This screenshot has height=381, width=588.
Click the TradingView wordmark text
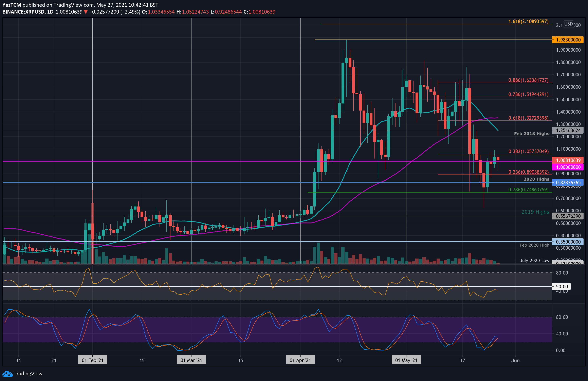click(x=28, y=374)
